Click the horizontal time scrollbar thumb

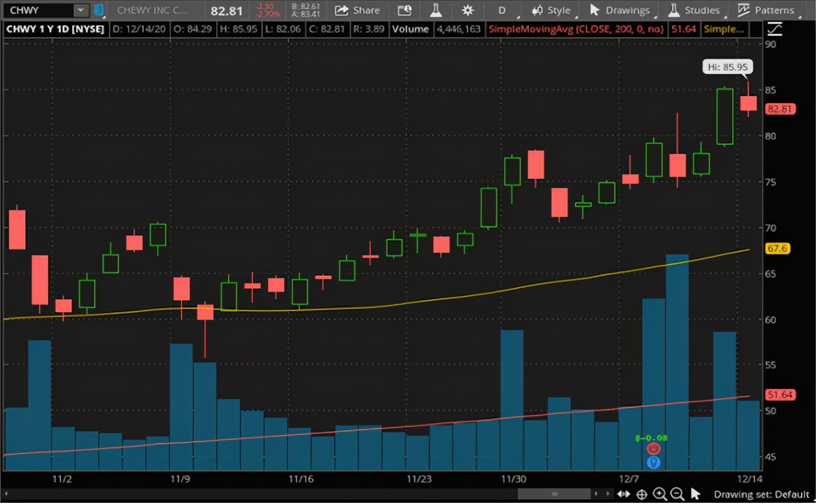pos(554,493)
